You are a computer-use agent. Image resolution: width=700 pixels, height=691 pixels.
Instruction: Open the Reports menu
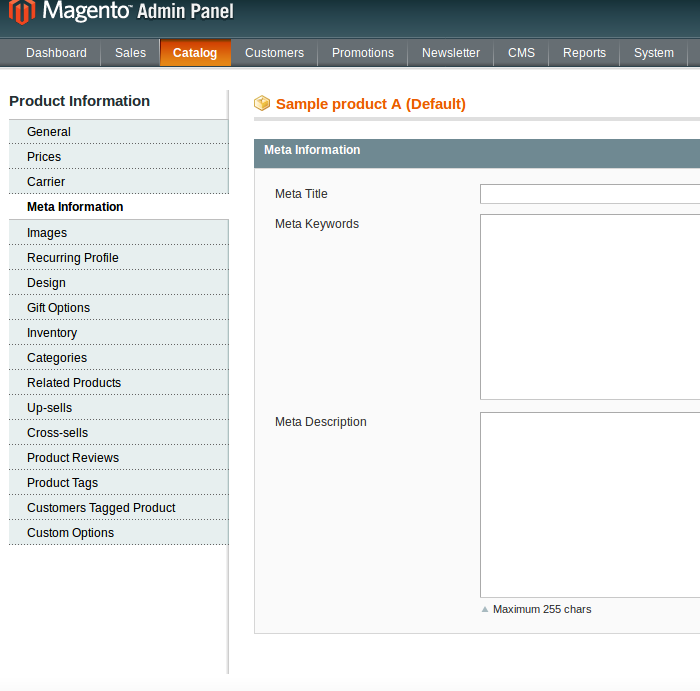[x=584, y=53]
